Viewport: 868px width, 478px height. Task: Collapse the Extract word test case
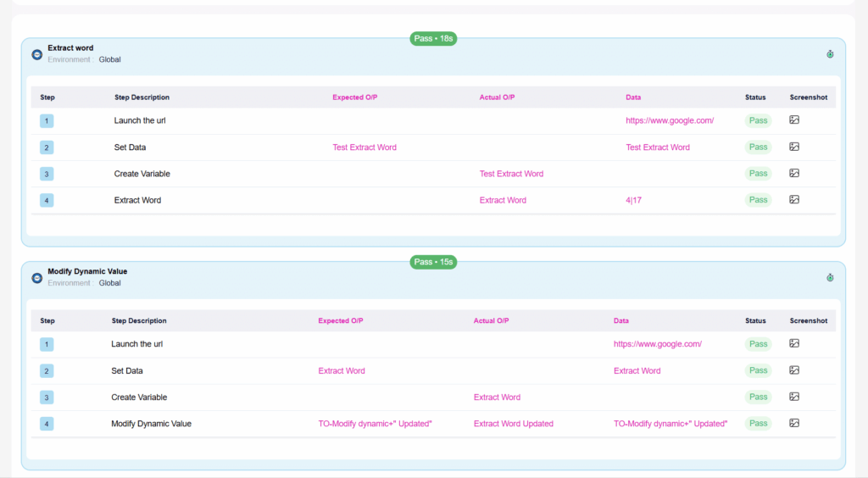pos(37,54)
